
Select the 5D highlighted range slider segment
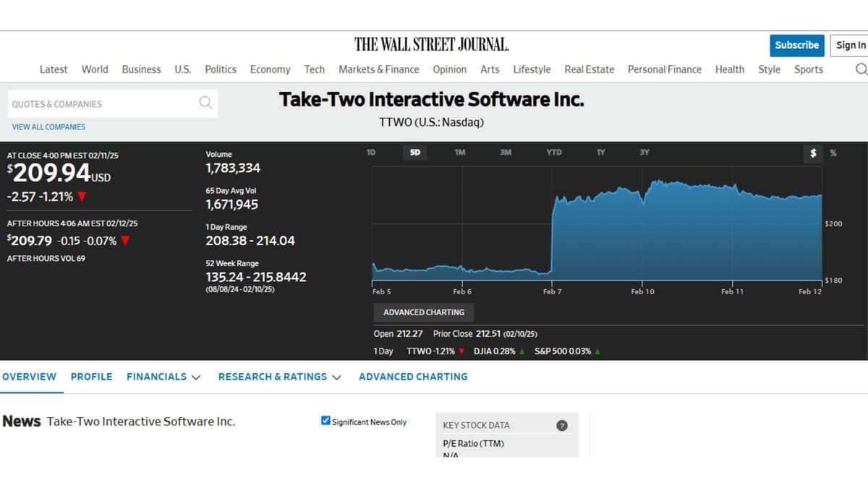click(414, 153)
